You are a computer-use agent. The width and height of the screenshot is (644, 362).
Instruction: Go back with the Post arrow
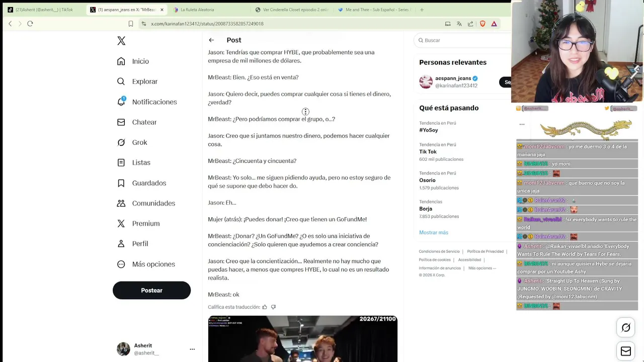click(x=211, y=40)
